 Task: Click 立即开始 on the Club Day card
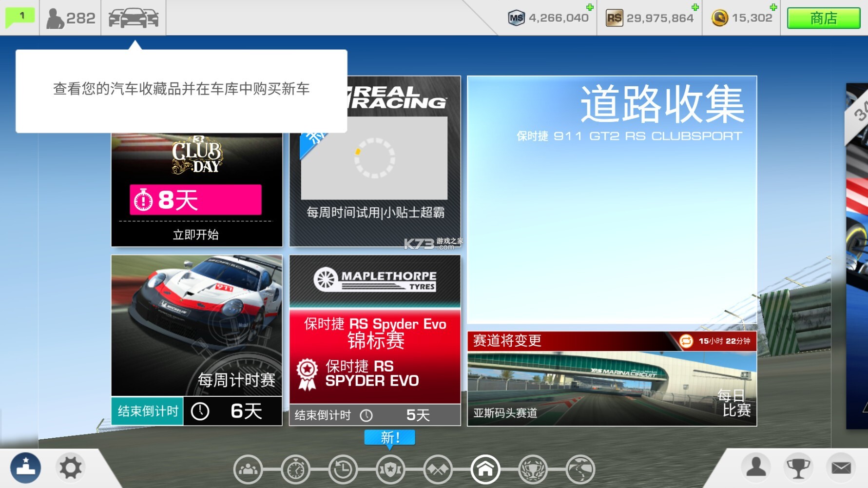pyautogui.click(x=196, y=234)
